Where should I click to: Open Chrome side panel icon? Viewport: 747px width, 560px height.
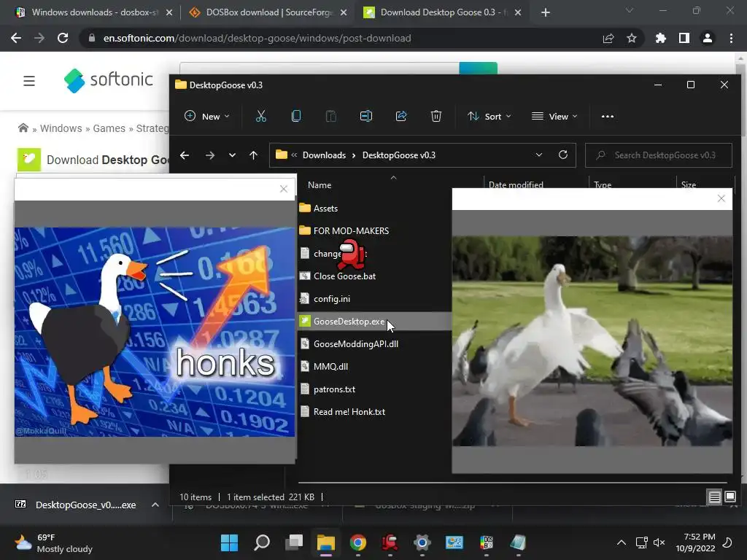pyautogui.click(x=684, y=38)
